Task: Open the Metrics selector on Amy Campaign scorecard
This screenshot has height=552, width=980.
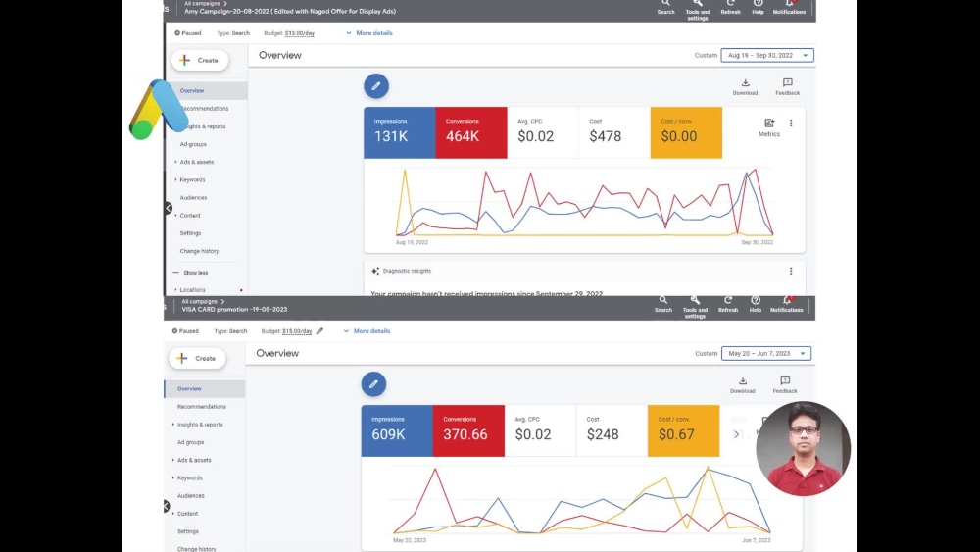Action: 769,127
